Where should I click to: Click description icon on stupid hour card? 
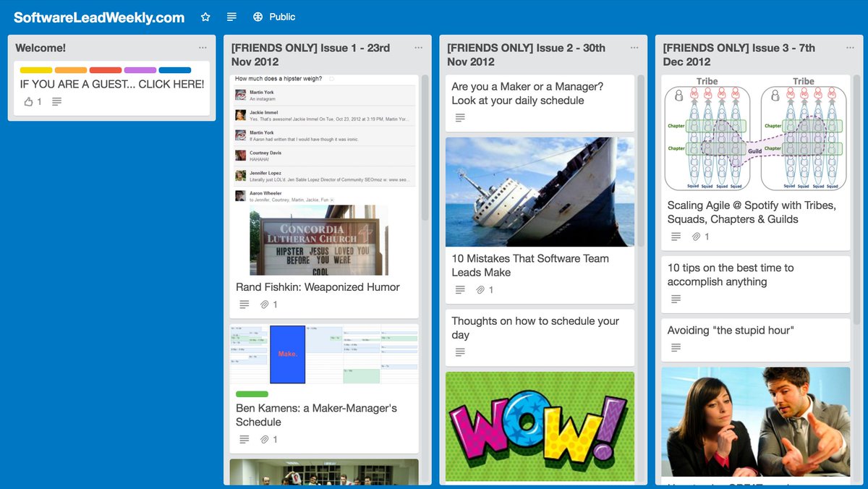click(x=676, y=348)
